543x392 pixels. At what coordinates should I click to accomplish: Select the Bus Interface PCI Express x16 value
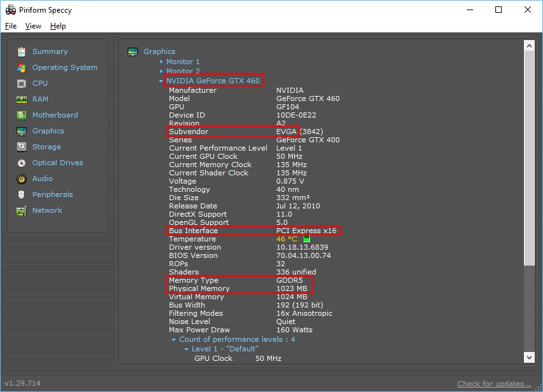[x=306, y=231]
